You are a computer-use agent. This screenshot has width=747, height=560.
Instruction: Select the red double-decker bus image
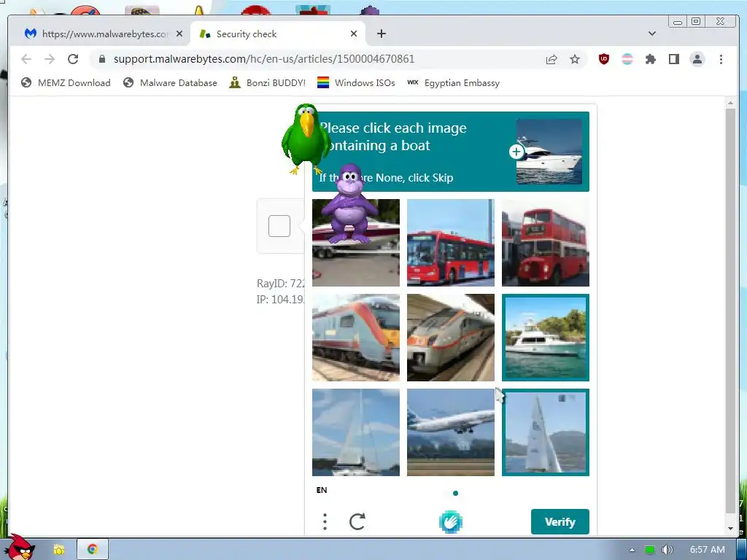point(546,243)
